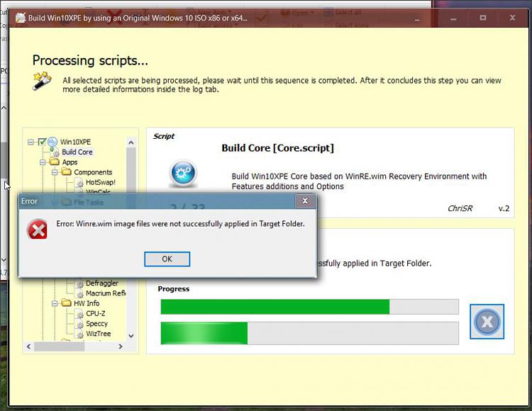Viewport: 532px width, 411px height.
Task: Collapse the Apps folder node
Action: tap(43, 162)
